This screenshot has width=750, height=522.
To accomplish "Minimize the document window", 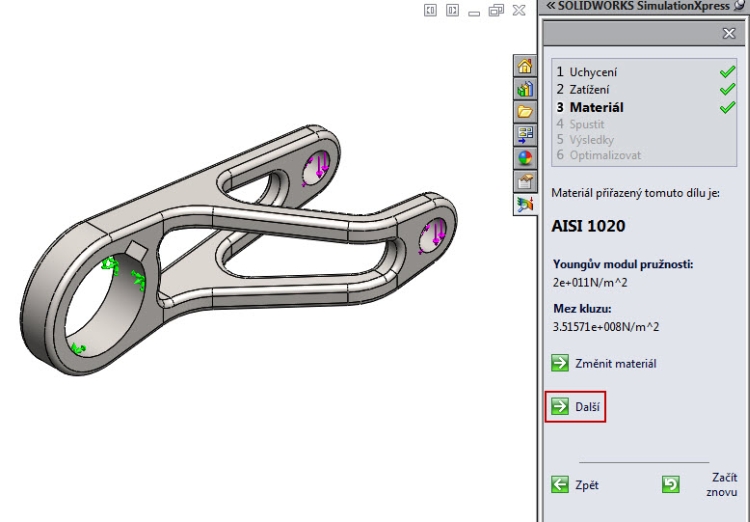I will pos(474,11).
